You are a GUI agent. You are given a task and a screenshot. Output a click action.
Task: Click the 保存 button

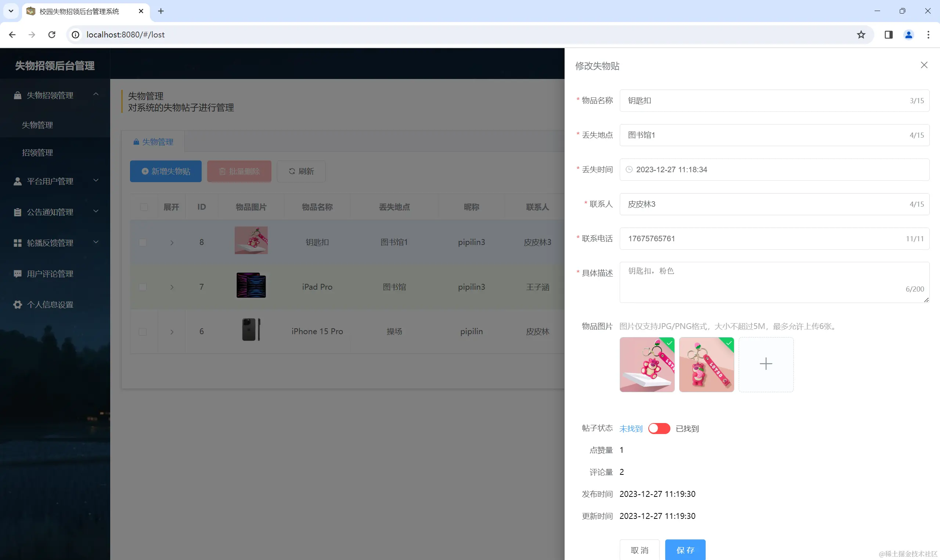tap(685, 550)
